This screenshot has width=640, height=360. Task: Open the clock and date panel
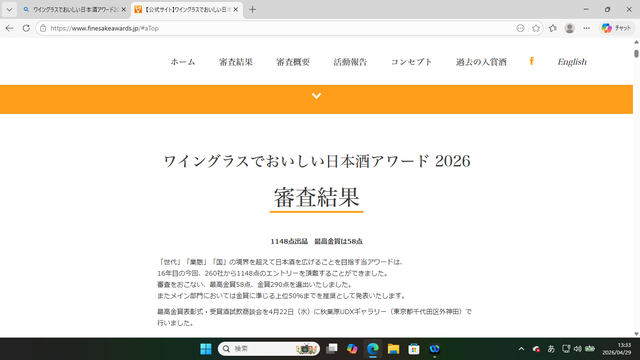[x=617, y=349]
